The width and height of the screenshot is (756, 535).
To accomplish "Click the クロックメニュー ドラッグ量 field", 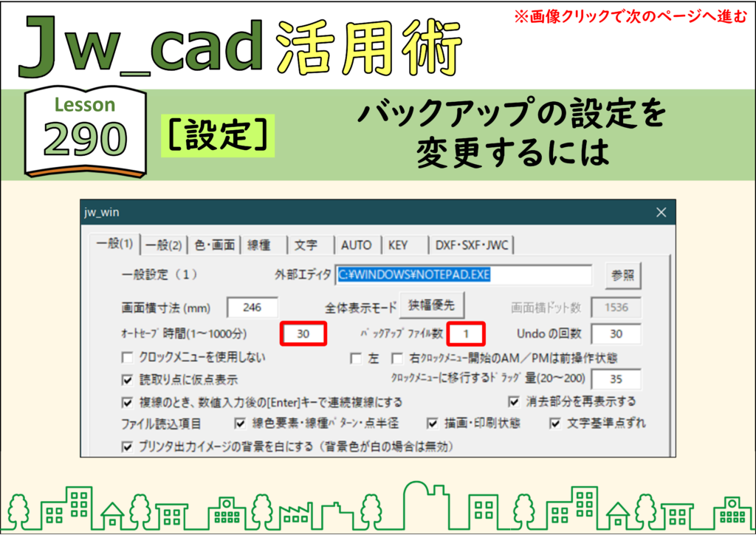I will [x=616, y=378].
